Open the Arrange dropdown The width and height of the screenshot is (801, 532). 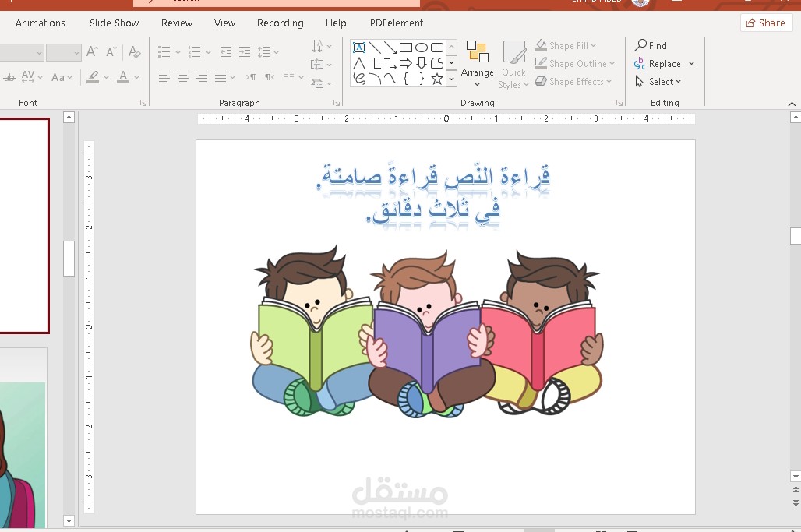(x=477, y=65)
